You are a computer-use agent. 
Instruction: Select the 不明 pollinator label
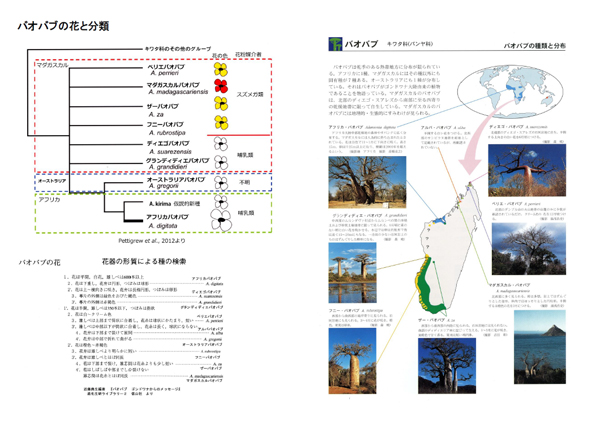click(x=245, y=182)
